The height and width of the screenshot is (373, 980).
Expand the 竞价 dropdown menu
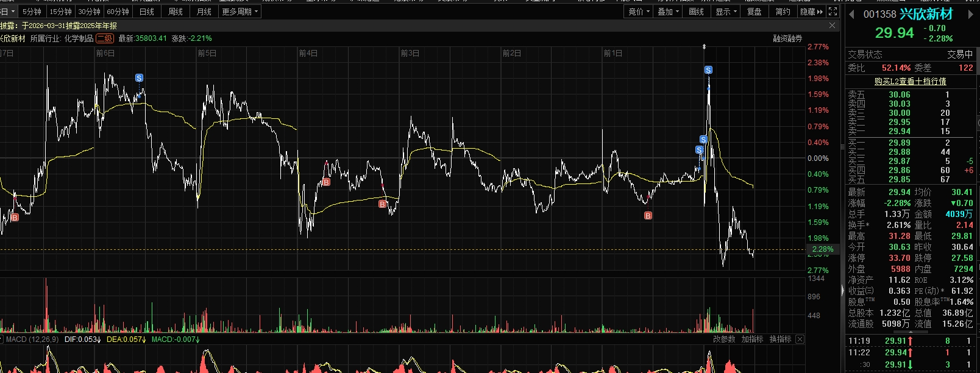[639, 12]
